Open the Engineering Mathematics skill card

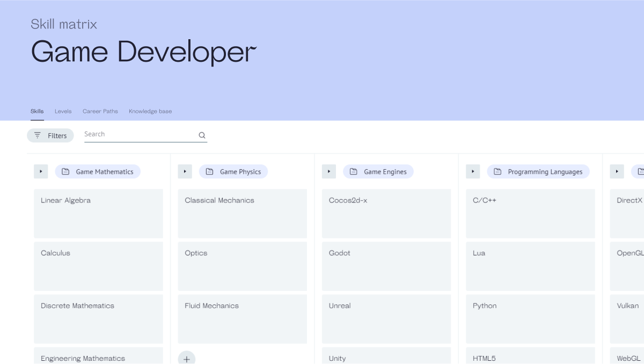coord(98,355)
